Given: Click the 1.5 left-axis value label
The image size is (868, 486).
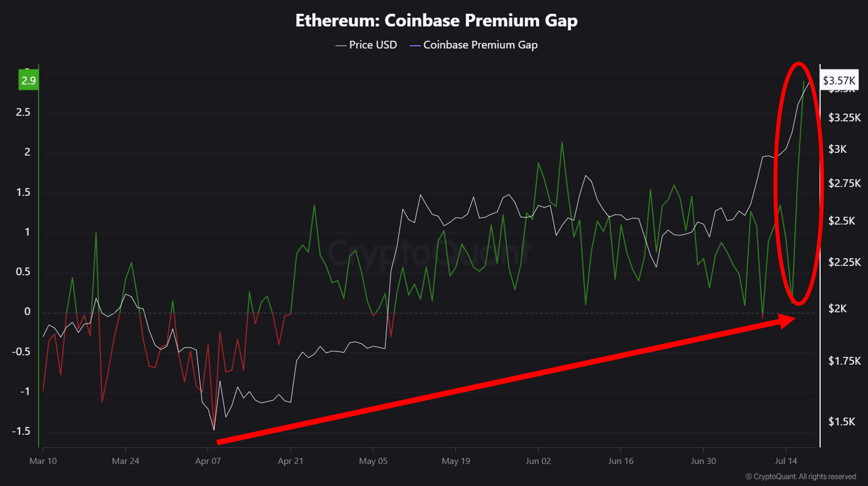Looking at the screenshot, I should coord(23,192).
